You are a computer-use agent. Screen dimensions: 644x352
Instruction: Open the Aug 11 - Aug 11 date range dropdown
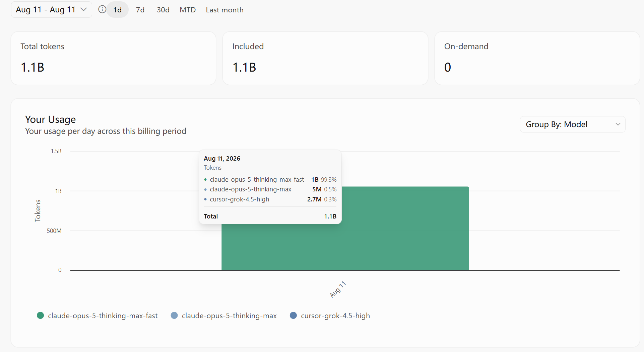pos(51,10)
